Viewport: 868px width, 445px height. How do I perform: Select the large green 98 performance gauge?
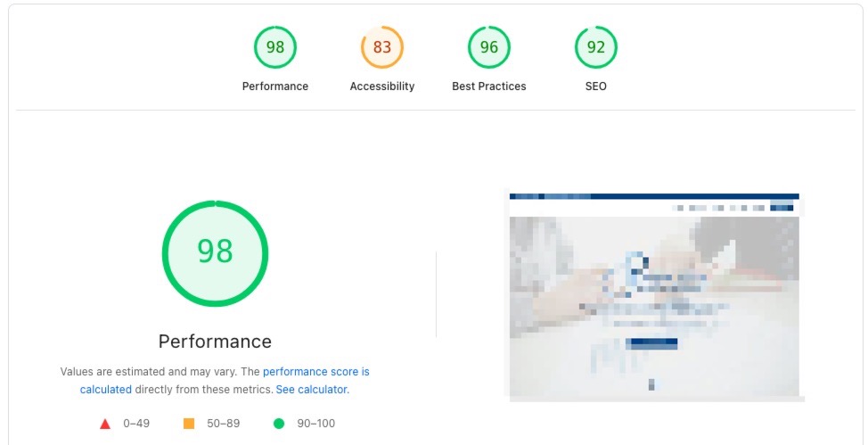tap(215, 253)
